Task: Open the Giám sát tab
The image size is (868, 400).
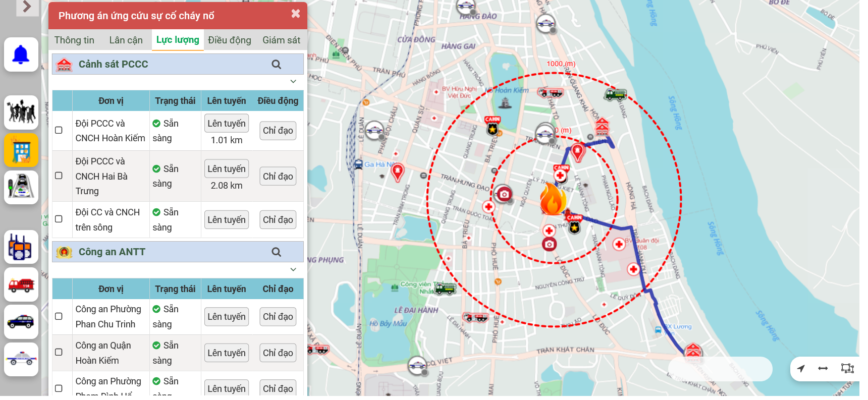Action: 281,40
